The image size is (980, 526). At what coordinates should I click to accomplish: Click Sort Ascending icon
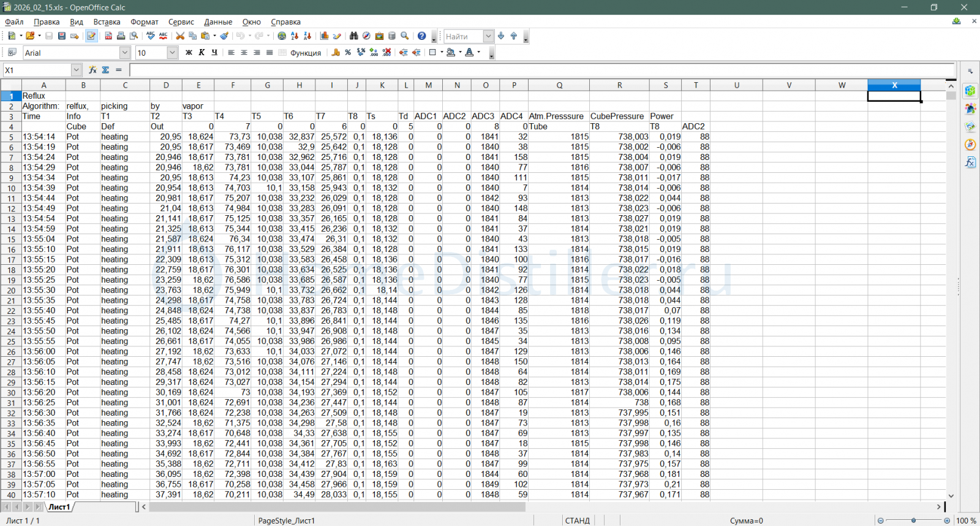[295, 36]
